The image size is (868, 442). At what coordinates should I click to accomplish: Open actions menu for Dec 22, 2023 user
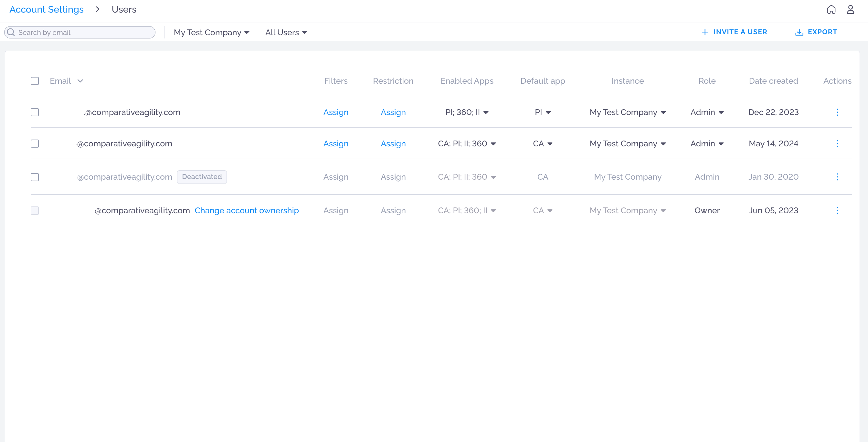837,112
